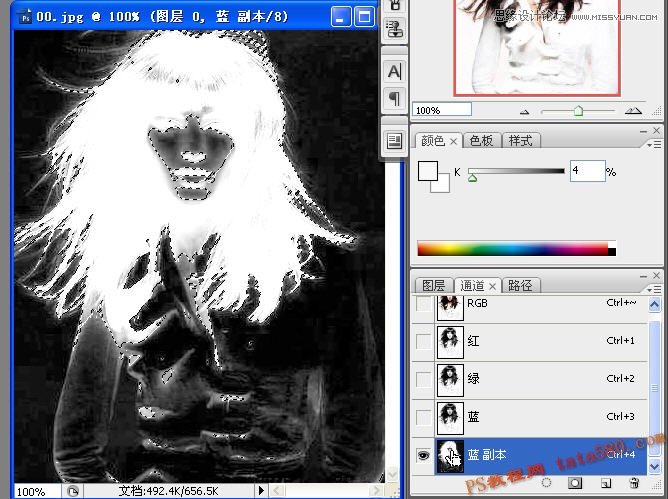Close the channels panel group
The image size is (668, 499).
pyautogui.click(x=656, y=276)
